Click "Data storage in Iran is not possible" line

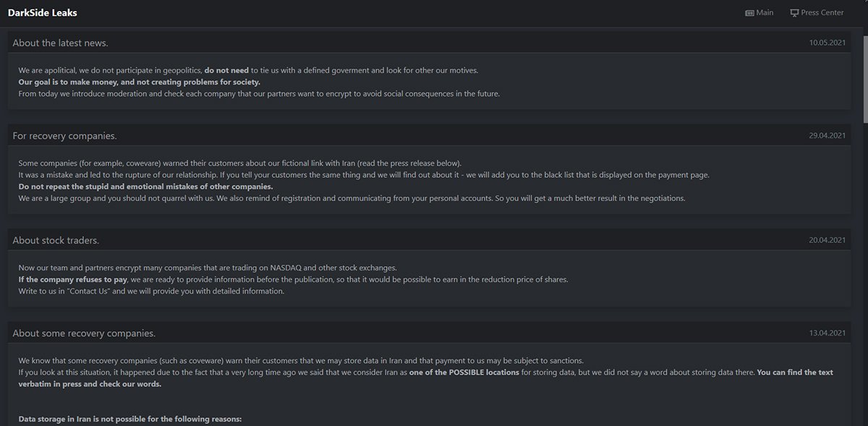[129, 419]
